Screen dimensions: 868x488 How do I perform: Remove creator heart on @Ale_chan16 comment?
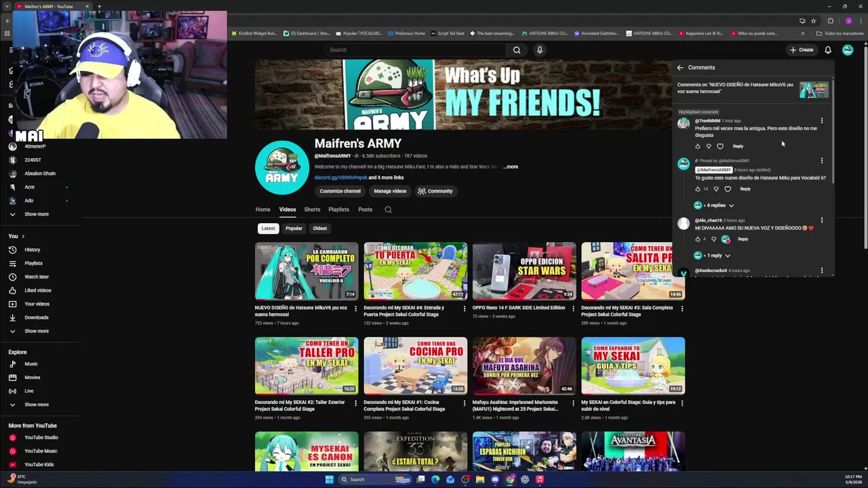click(x=726, y=239)
